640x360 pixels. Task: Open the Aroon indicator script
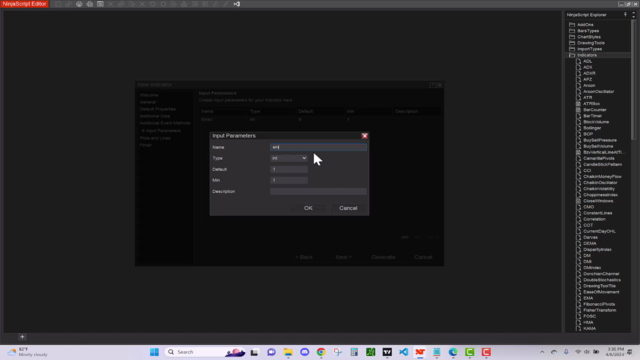pos(589,86)
